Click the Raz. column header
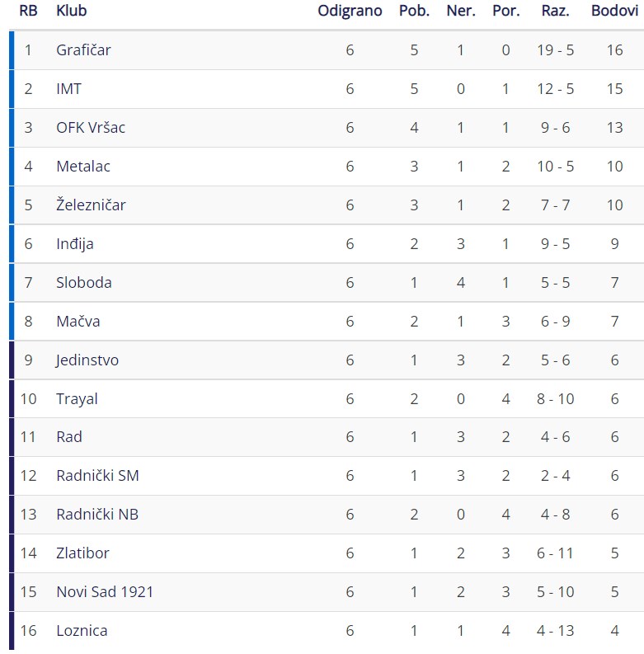644x654 pixels. pos(556,11)
